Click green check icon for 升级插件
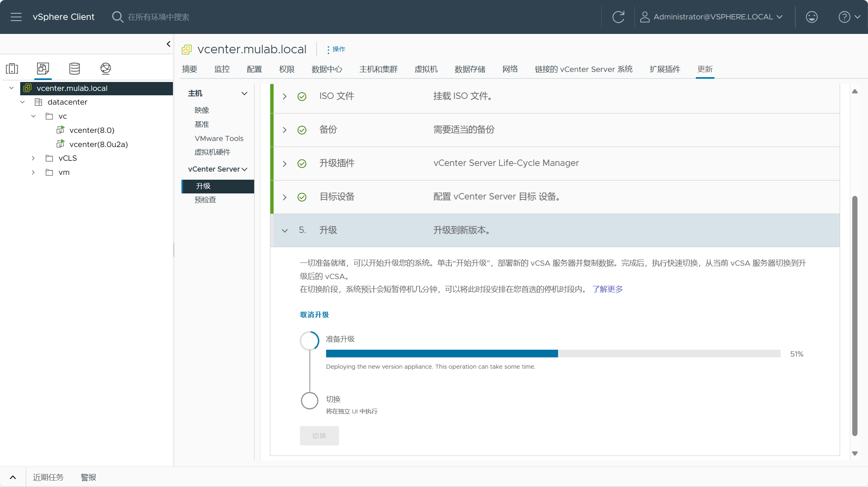Viewport: 868px width, 487px height. tap(302, 164)
